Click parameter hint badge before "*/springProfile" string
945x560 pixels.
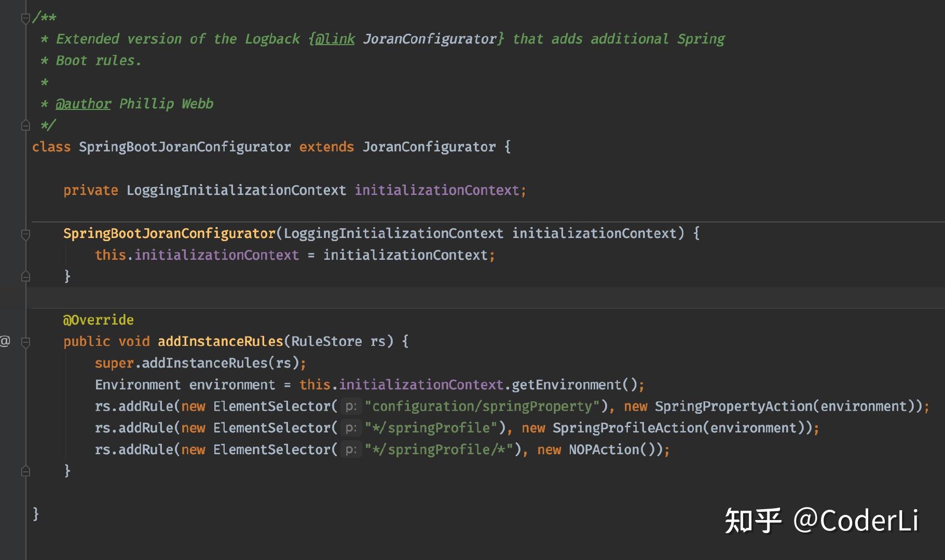(351, 427)
